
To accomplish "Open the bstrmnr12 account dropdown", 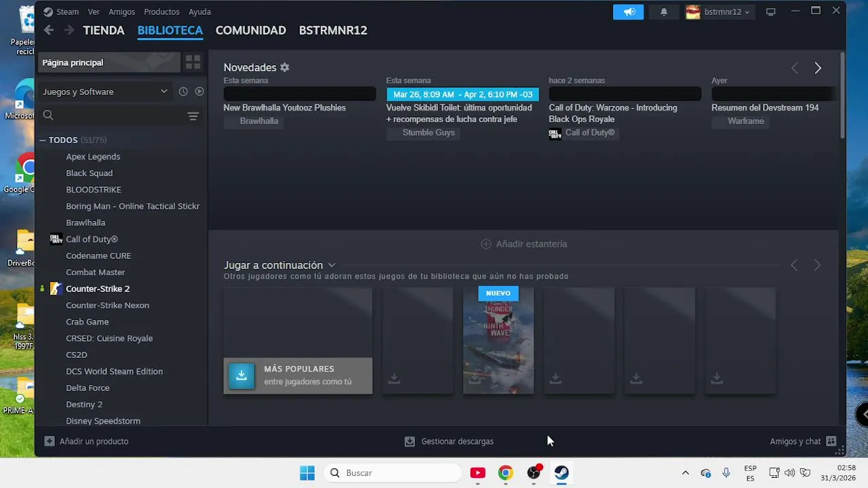I will pyautogui.click(x=719, y=12).
